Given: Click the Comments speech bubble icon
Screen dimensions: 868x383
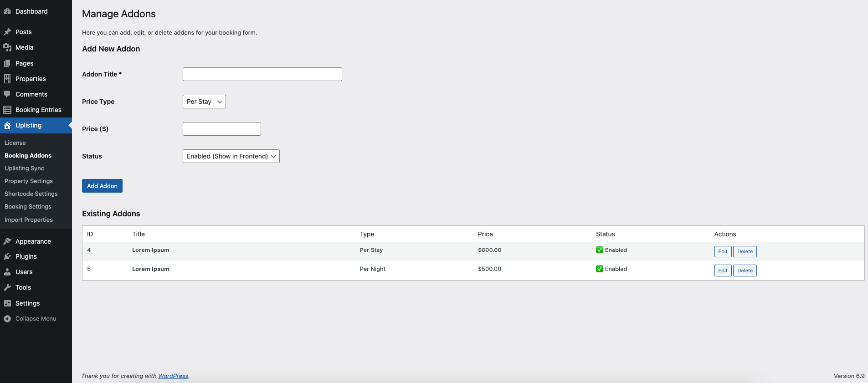Looking at the screenshot, I should (7, 94).
